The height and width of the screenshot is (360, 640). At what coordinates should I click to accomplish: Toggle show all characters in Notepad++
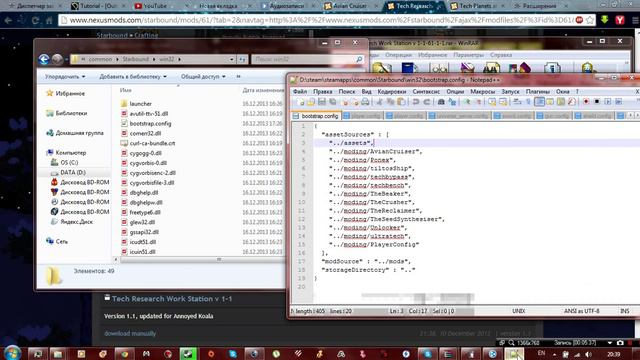tap(528, 102)
